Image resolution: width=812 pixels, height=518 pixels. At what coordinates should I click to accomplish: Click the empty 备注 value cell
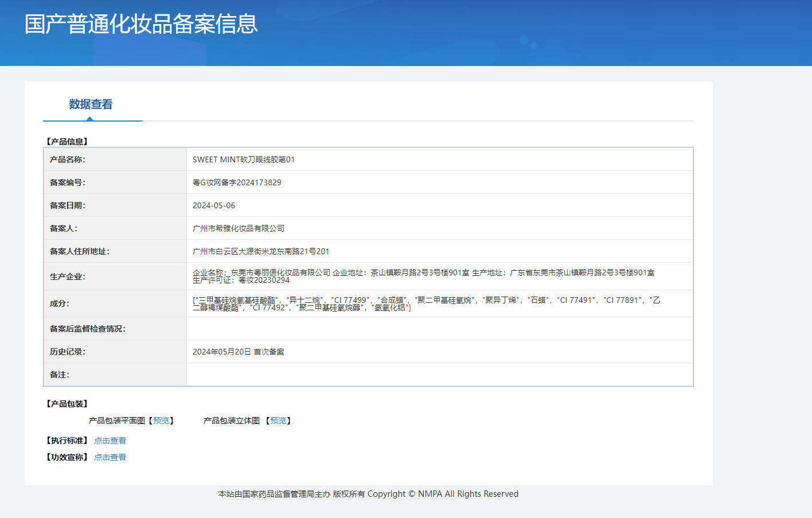(439, 375)
